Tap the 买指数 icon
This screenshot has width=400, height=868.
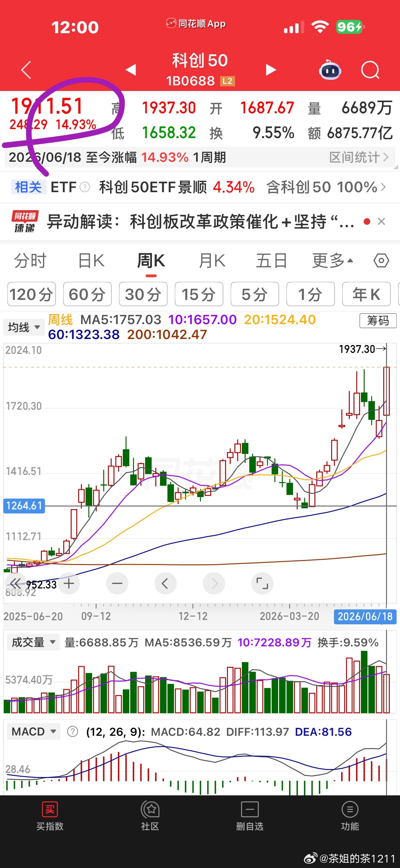click(50, 809)
